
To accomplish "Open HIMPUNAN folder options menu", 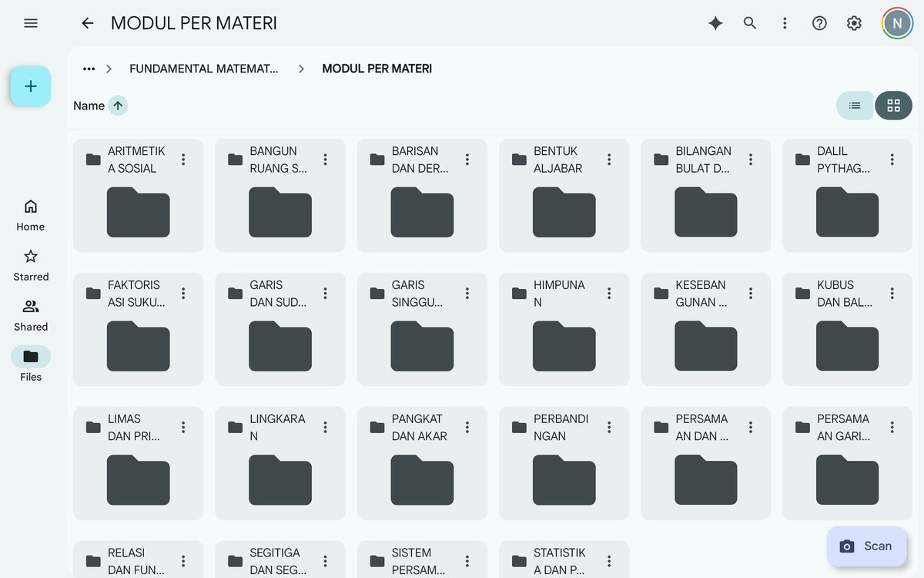I will 609,294.
